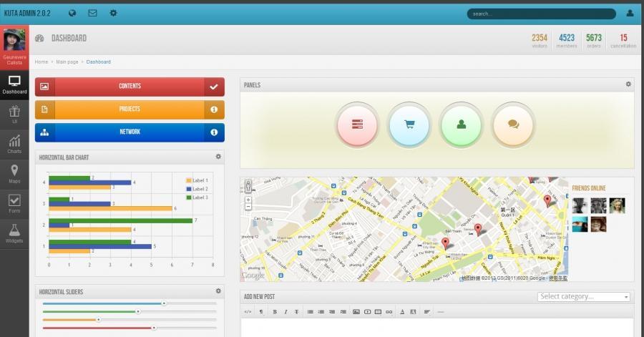
Task: Open Maps in the sidebar
Action: 14,175
